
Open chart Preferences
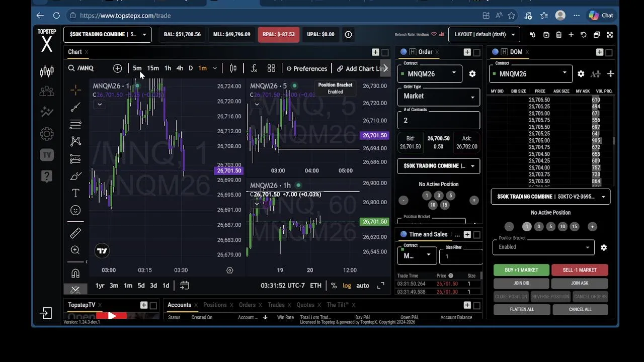pos(306,68)
